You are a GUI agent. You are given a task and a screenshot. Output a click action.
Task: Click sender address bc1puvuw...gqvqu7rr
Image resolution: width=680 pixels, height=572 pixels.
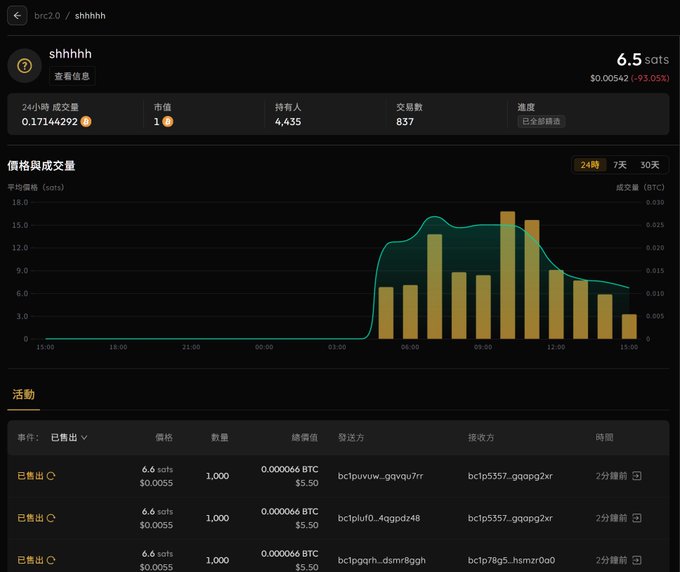click(x=380, y=476)
